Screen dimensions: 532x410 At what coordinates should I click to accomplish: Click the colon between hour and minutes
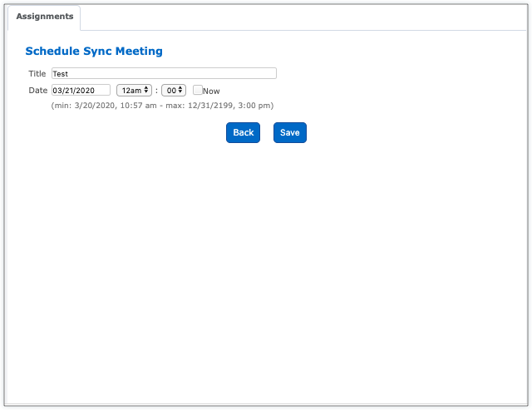pyautogui.click(x=156, y=91)
